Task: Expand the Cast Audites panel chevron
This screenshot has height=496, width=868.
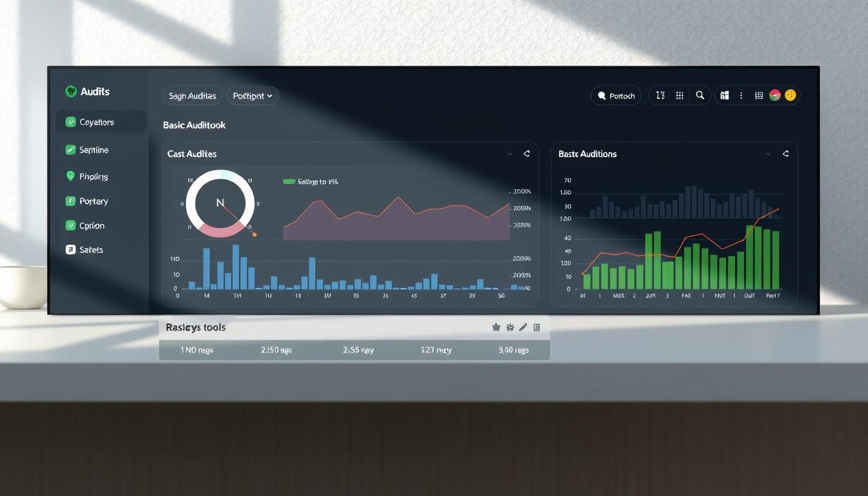Action: coord(510,154)
